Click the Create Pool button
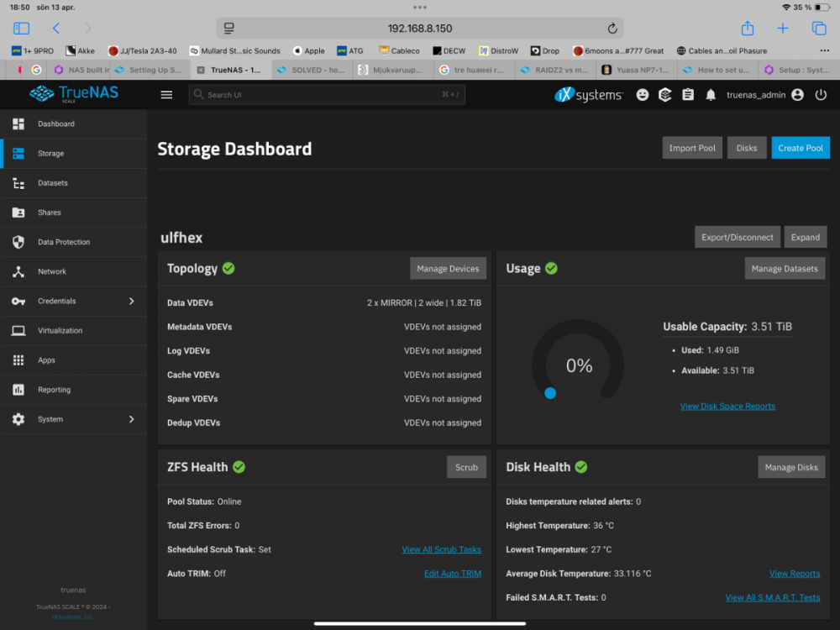 800,148
